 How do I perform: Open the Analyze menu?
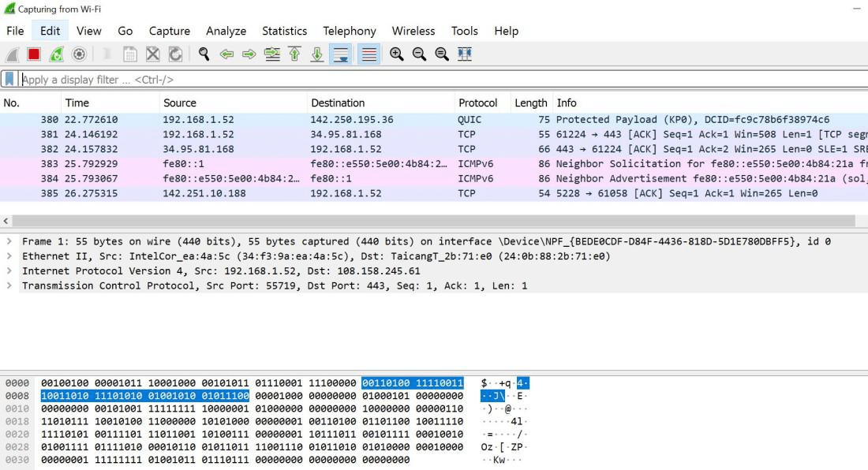click(226, 31)
